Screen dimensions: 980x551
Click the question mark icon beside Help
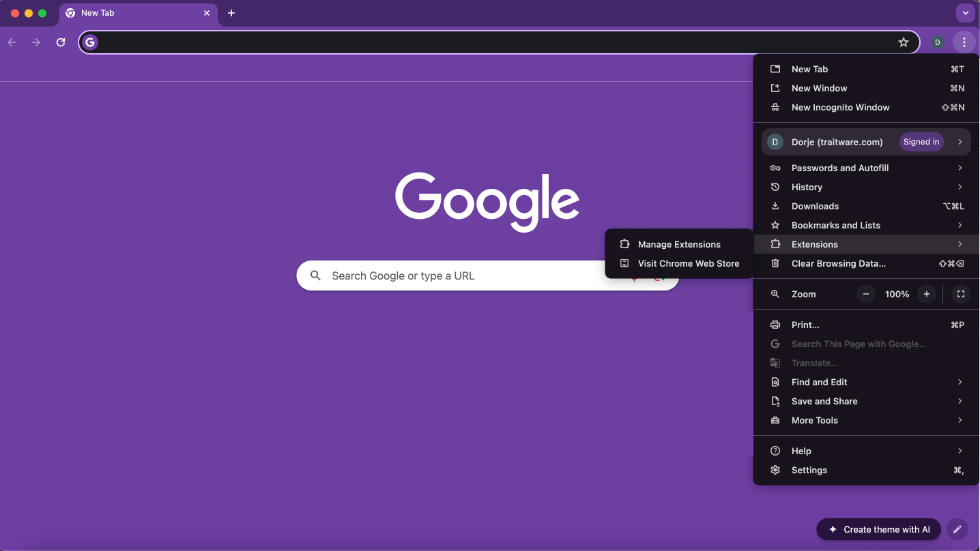[x=775, y=451]
